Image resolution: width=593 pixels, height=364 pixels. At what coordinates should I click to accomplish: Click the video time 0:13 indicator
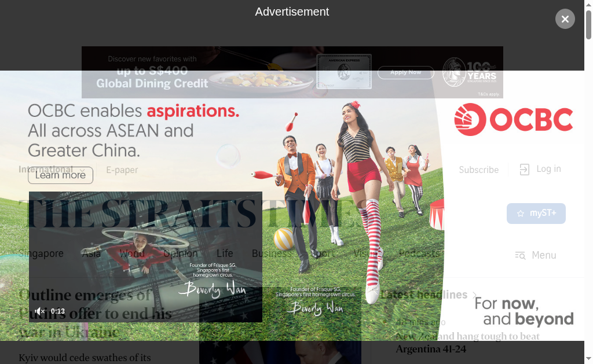click(58, 311)
